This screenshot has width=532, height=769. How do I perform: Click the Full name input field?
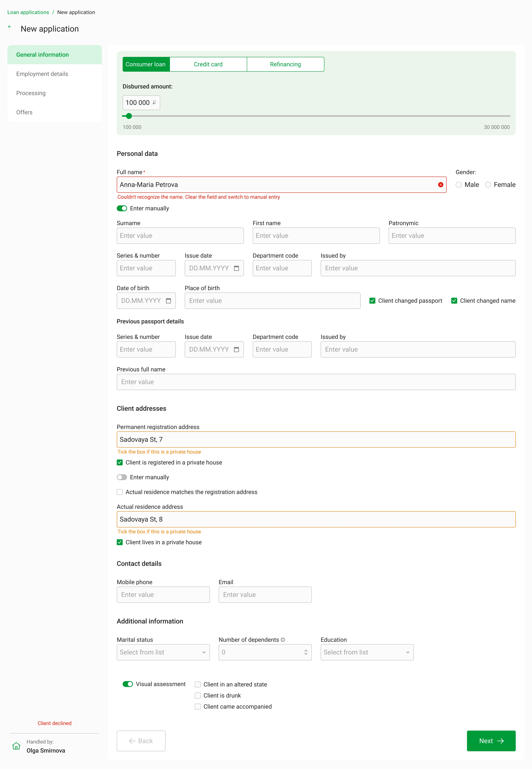pyautogui.click(x=281, y=185)
